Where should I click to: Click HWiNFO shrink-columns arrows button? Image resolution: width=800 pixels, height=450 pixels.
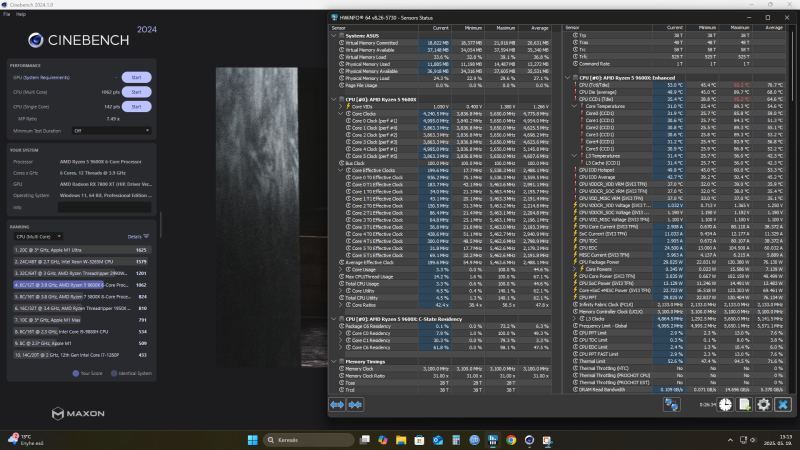pos(355,405)
